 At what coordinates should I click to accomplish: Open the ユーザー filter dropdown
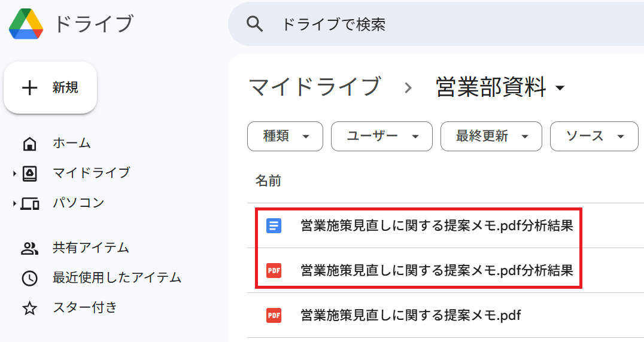381,136
